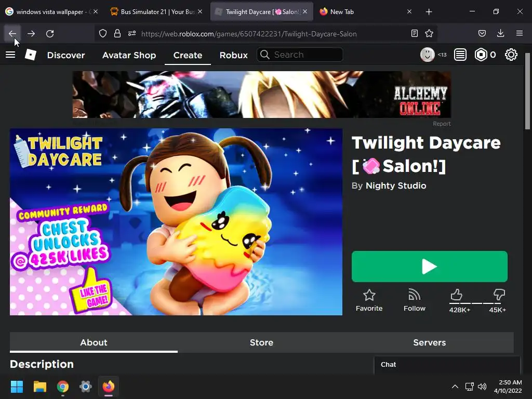Reload the page with the refresh icon
The image size is (532, 399).
50,34
